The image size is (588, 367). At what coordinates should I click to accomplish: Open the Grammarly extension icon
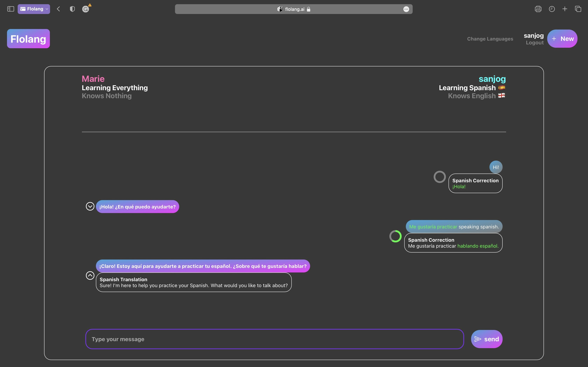pos(86,9)
